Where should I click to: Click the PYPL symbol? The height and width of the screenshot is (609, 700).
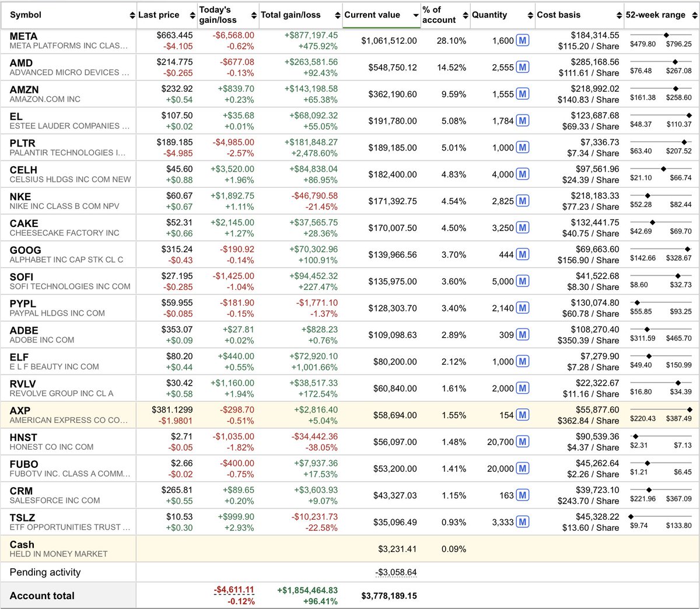point(23,304)
